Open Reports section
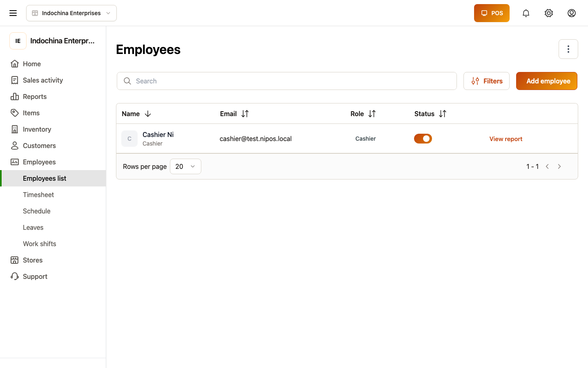 click(53, 96)
